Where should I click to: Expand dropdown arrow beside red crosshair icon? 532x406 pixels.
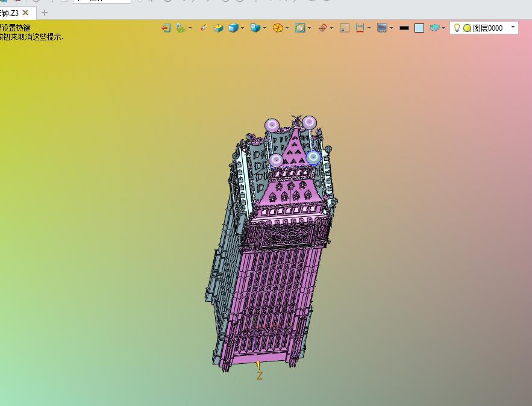coord(331,28)
